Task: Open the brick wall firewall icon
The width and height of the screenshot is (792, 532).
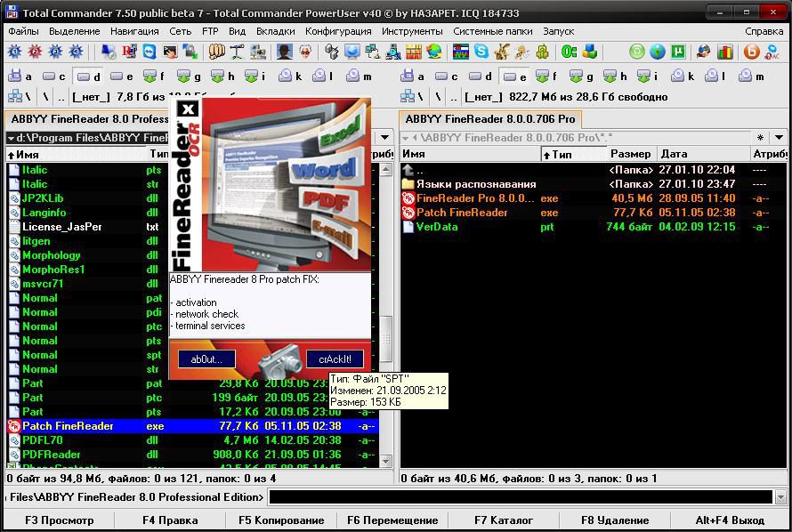Action: coord(413,51)
